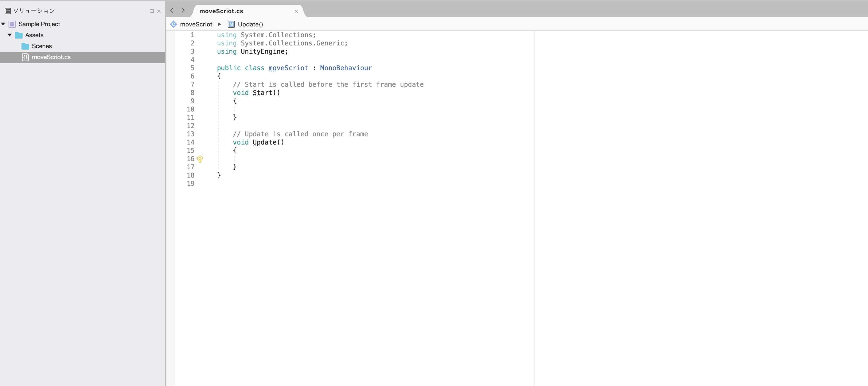Open the moveScriot class breadcrumb dropdown

pos(196,24)
